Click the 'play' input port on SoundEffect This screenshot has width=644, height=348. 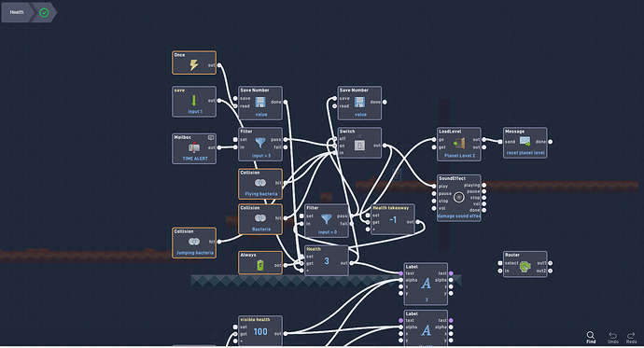point(434,186)
